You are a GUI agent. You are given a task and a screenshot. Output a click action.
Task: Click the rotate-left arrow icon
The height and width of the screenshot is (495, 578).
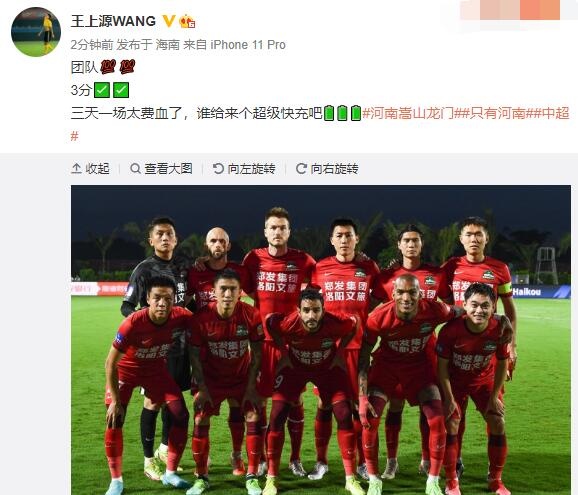(x=218, y=169)
